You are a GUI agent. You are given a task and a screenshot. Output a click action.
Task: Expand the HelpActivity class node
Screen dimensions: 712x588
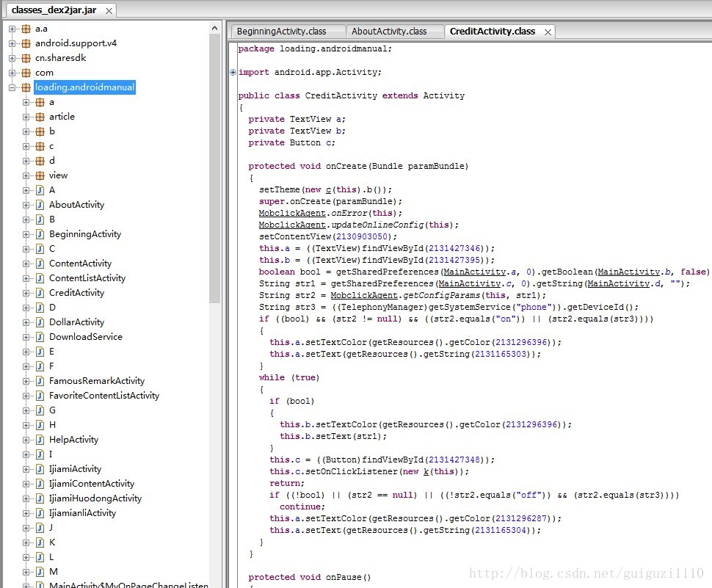26,440
